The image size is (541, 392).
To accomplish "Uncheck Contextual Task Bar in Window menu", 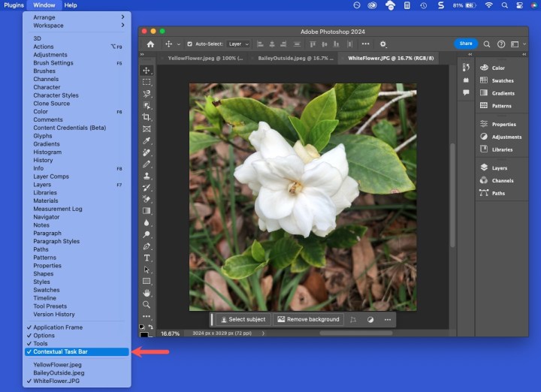I will [x=77, y=351].
